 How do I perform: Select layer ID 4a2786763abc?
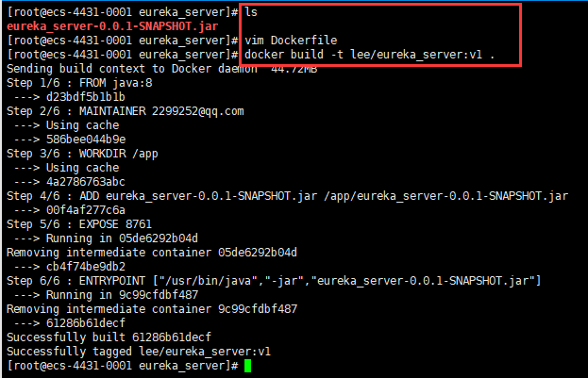86,182
